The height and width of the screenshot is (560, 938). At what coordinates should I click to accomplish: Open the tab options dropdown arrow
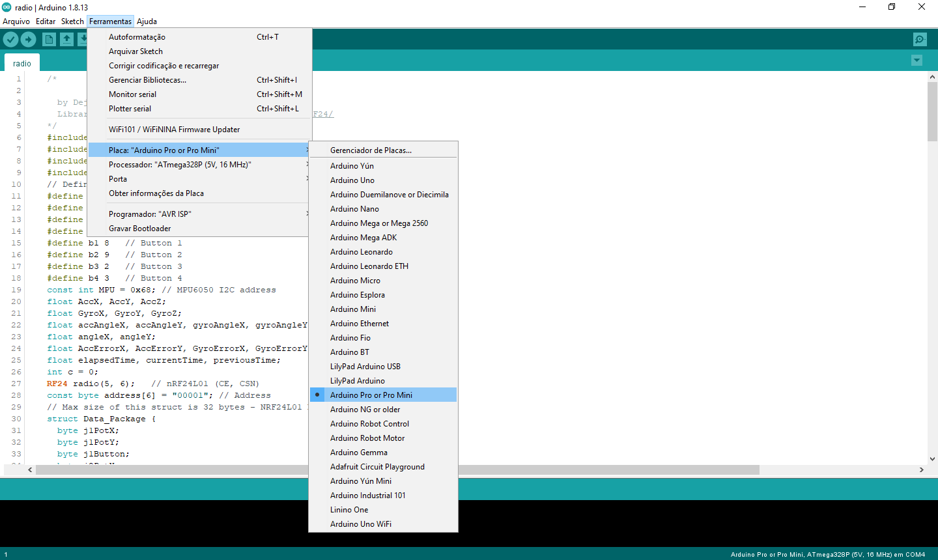(x=917, y=61)
